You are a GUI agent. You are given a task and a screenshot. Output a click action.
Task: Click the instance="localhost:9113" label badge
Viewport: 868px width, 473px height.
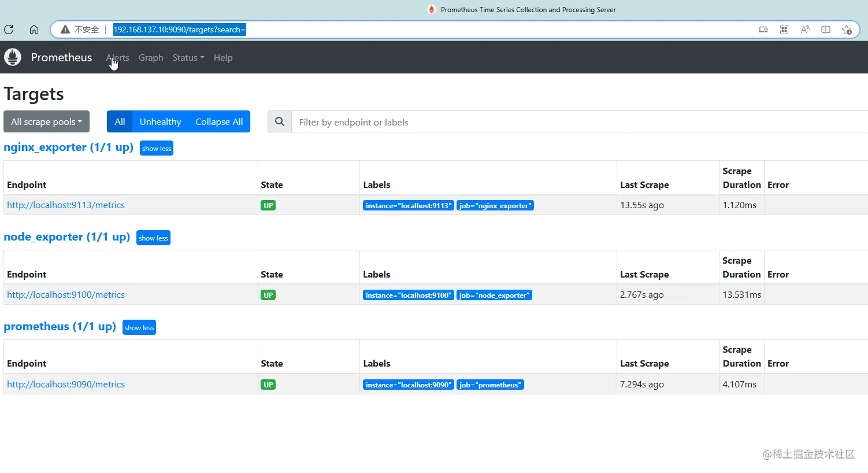point(409,205)
